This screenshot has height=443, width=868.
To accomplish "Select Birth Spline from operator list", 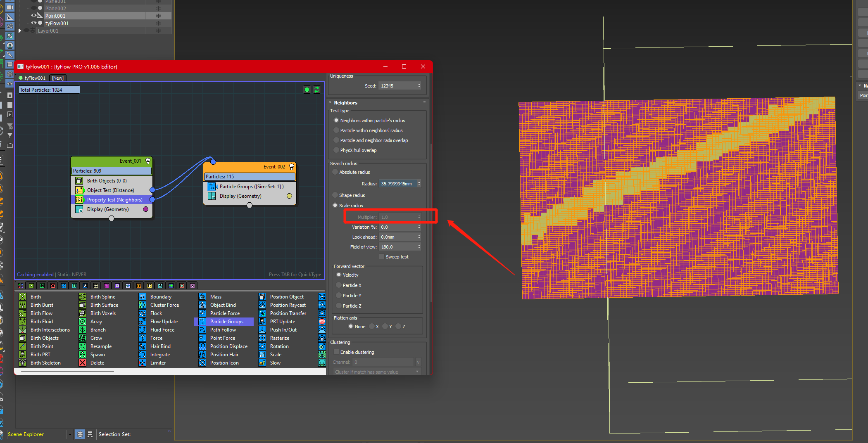I will click(102, 297).
